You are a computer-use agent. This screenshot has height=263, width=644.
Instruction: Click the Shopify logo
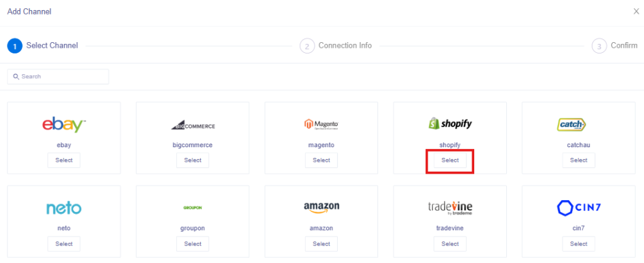(x=450, y=123)
